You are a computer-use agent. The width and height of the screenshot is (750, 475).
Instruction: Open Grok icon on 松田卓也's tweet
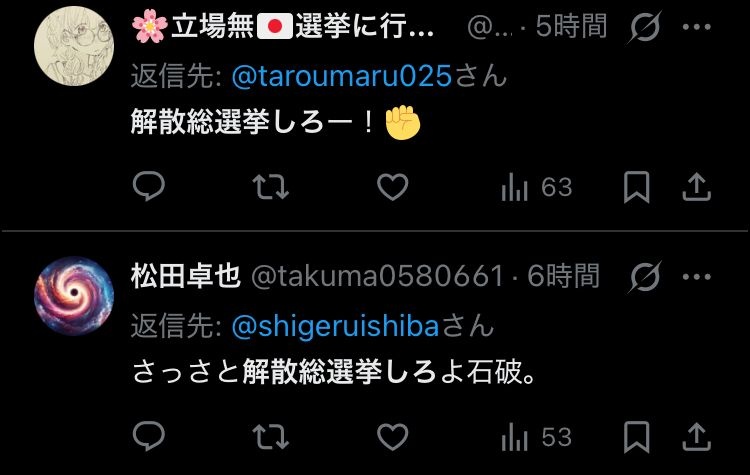tap(644, 277)
